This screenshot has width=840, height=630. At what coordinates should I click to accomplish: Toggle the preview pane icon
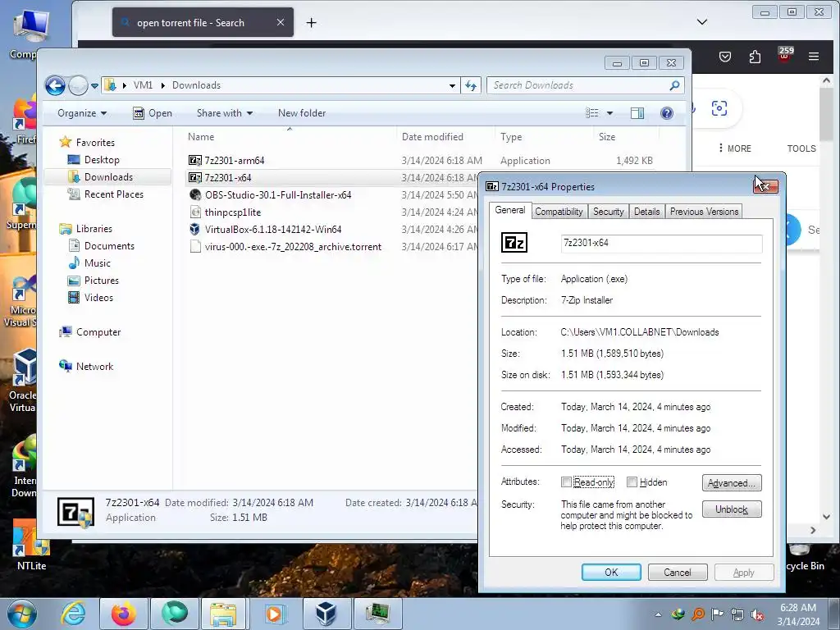(x=637, y=113)
